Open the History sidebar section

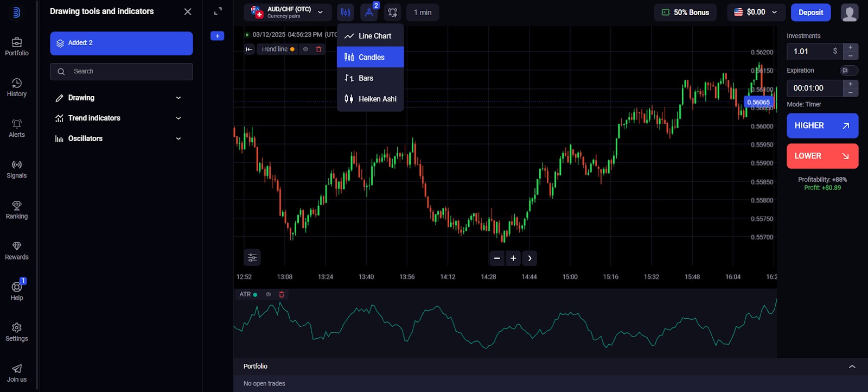(x=17, y=87)
